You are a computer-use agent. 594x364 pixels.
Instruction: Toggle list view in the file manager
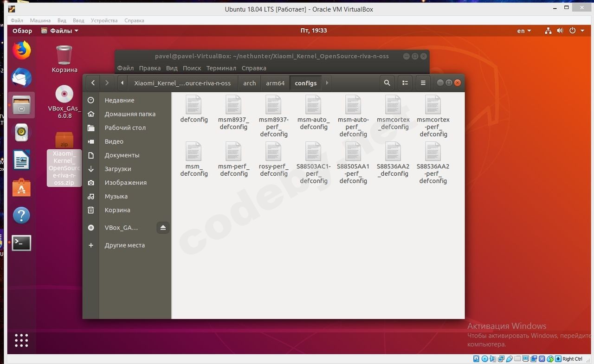click(x=405, y=83)
